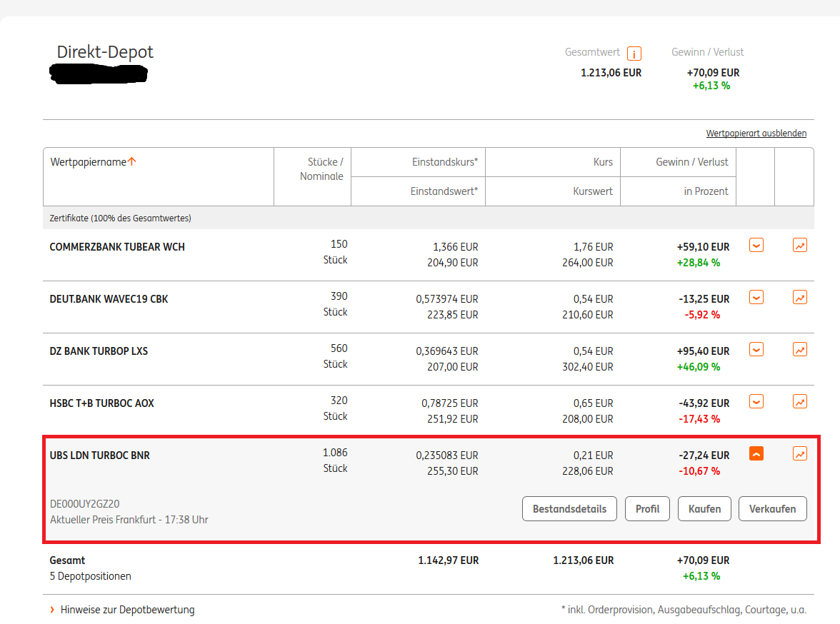Click the Gesamtwert info icon

tap(634, 54)
